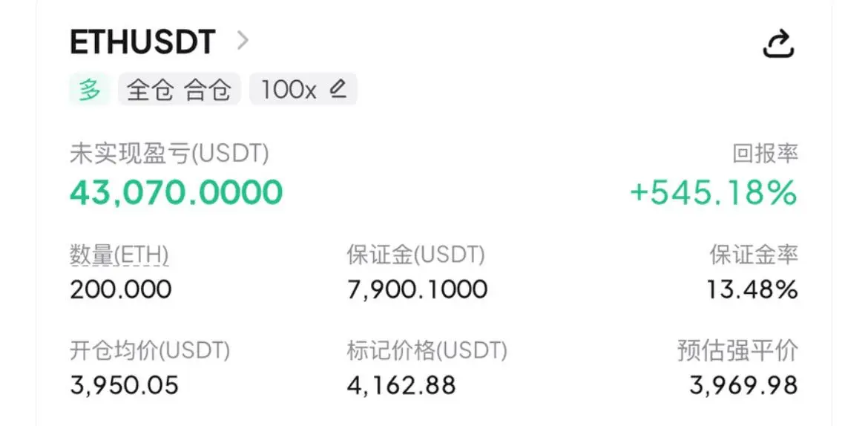Tap the 未实现盈亏(USDT) label
The height and width of the screenshot is (426, 868).
click(x=169, y=154)
